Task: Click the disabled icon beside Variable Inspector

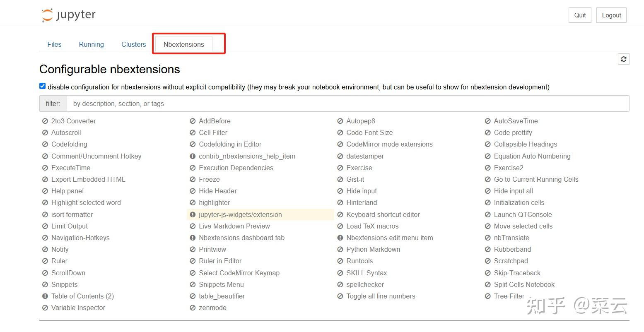Action: tap(45, 308)
